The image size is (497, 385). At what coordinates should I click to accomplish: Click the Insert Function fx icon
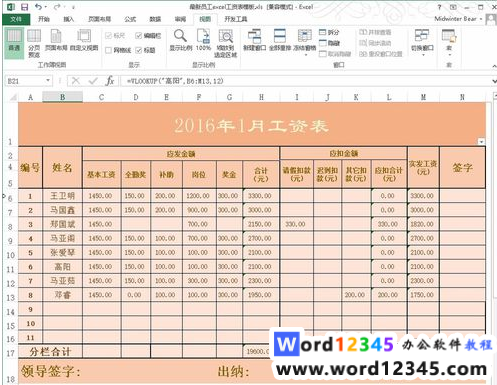point(110,81)
